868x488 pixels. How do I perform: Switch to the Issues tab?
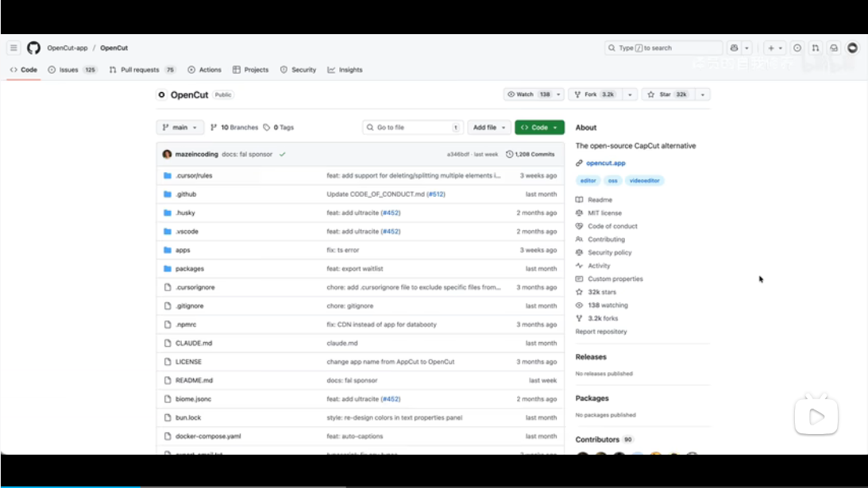(x=72, y=70)
